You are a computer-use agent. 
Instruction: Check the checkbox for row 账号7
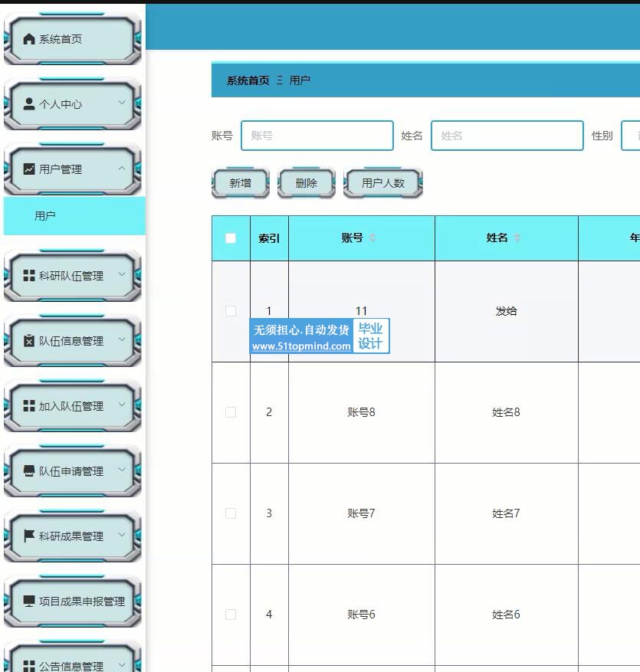click(231, 513)
